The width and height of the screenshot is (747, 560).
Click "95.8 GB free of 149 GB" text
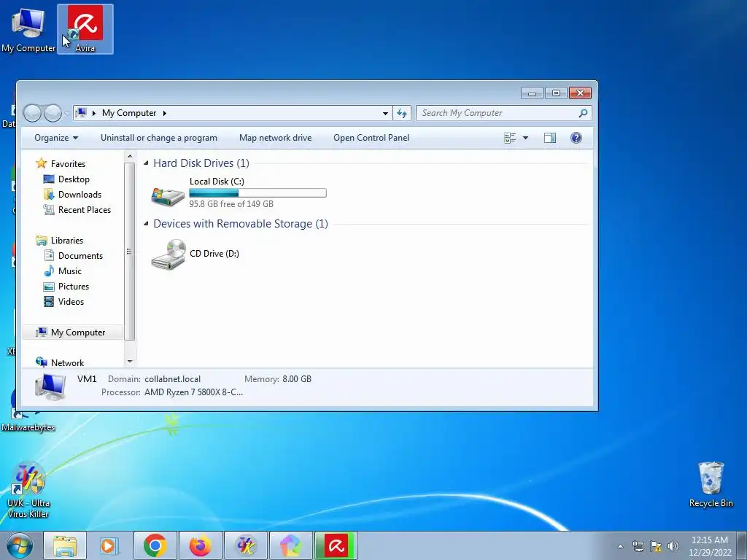point(231,204)
